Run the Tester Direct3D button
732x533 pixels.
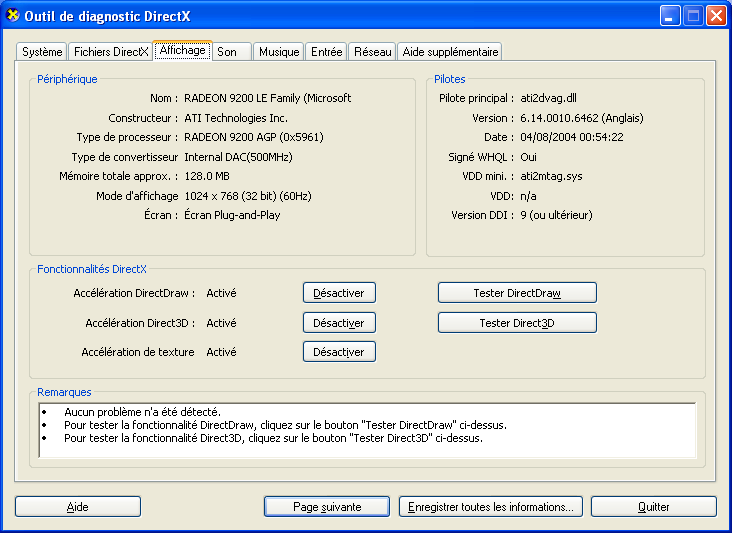(517, 323)
